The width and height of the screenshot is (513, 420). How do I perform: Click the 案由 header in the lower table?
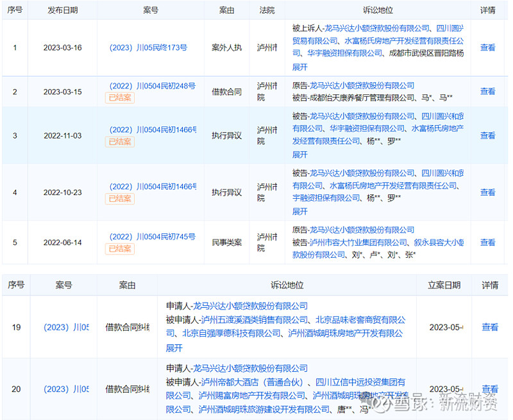[x=127, y=285]
